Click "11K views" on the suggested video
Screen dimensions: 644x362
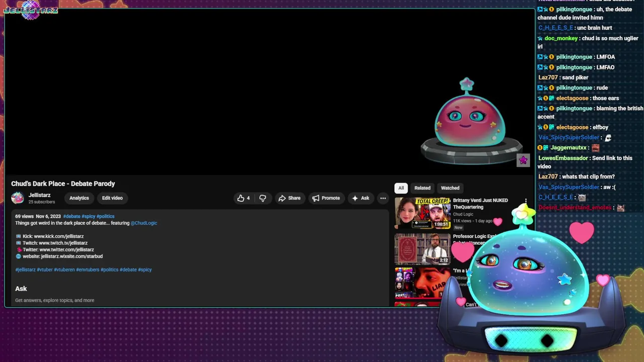click(x=462, y=221)
